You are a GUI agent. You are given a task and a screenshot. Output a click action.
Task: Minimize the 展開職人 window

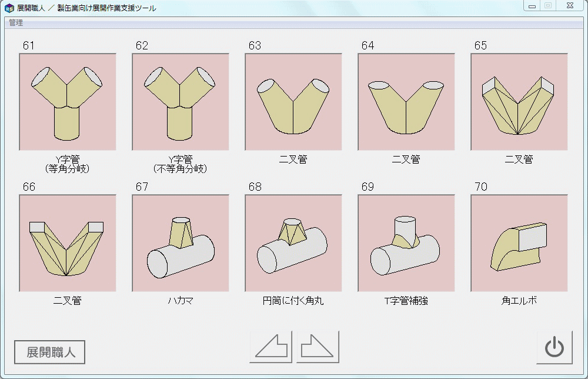[532, 6]
